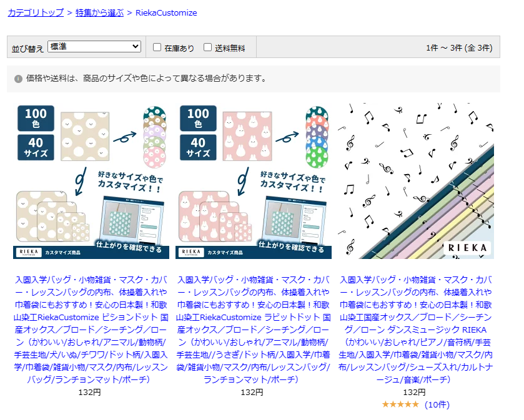Open the (10件) reviews link

coord(437,404)
